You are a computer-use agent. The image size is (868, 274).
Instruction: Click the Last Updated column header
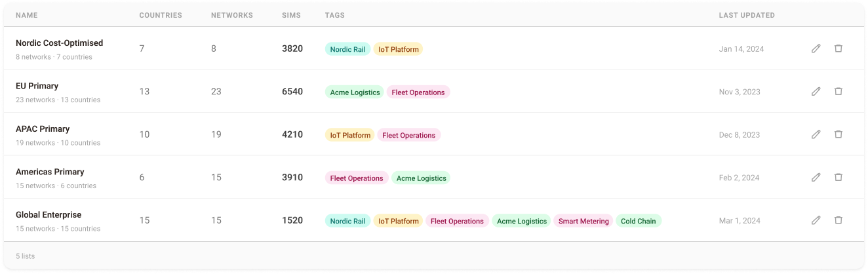click(x=747, y=15)
